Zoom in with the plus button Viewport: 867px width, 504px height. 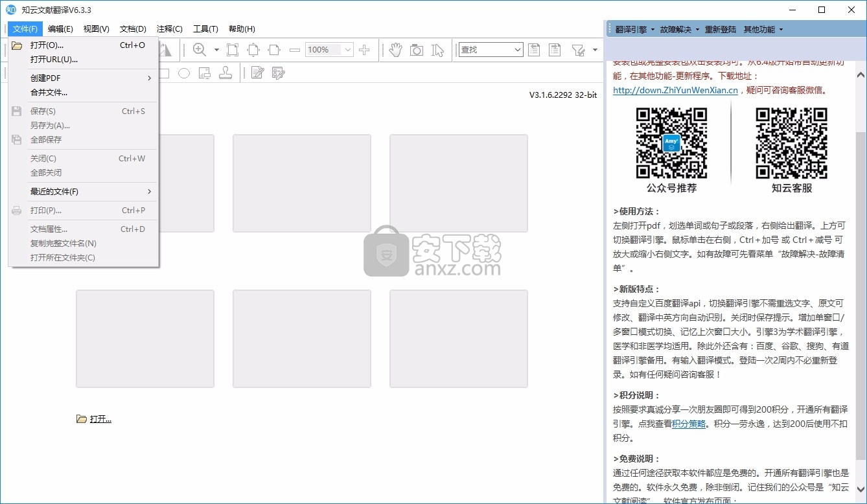point(364,50)
